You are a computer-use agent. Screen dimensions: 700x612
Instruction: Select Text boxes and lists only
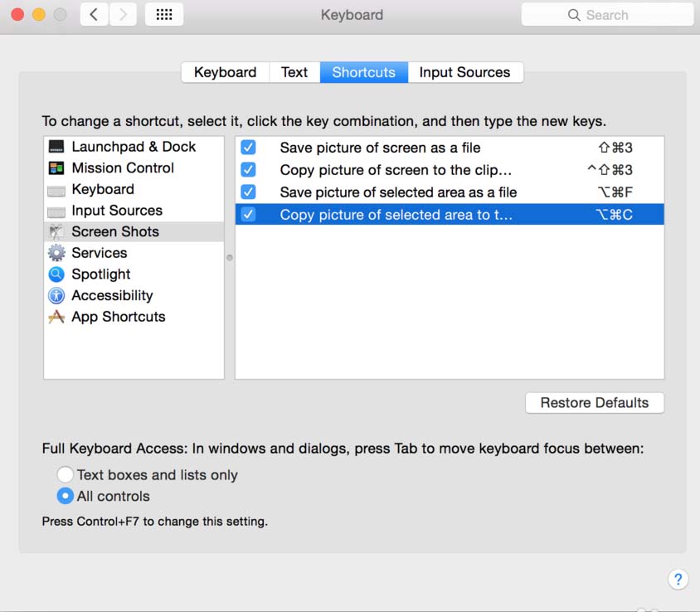point(65,475)
